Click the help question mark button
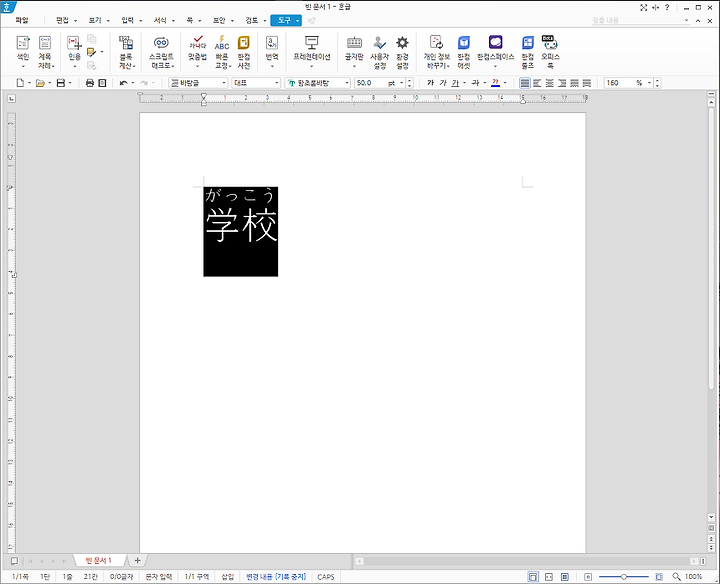The height and width of the screenshot is (584, 720). [x=667, y=7]
